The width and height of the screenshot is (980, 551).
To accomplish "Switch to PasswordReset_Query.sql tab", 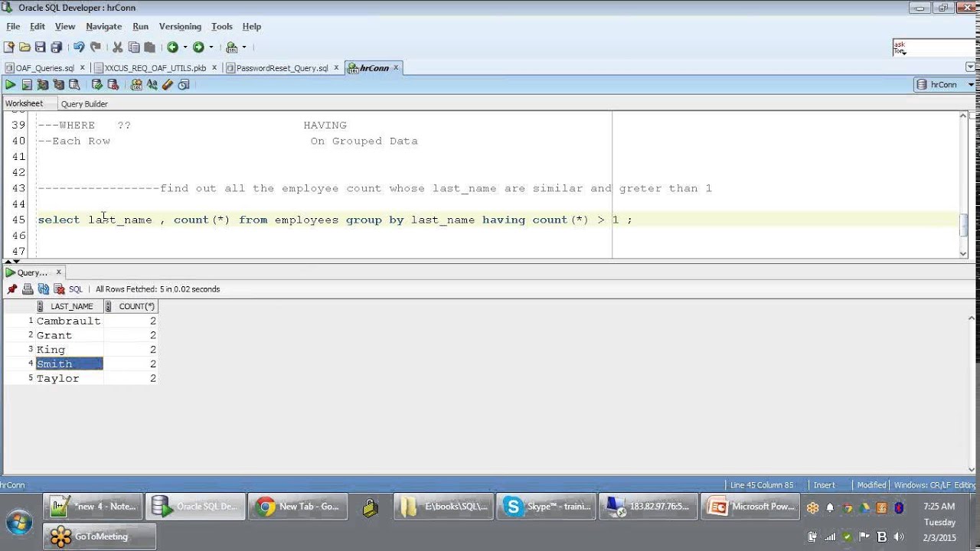I will coord(282,68).
